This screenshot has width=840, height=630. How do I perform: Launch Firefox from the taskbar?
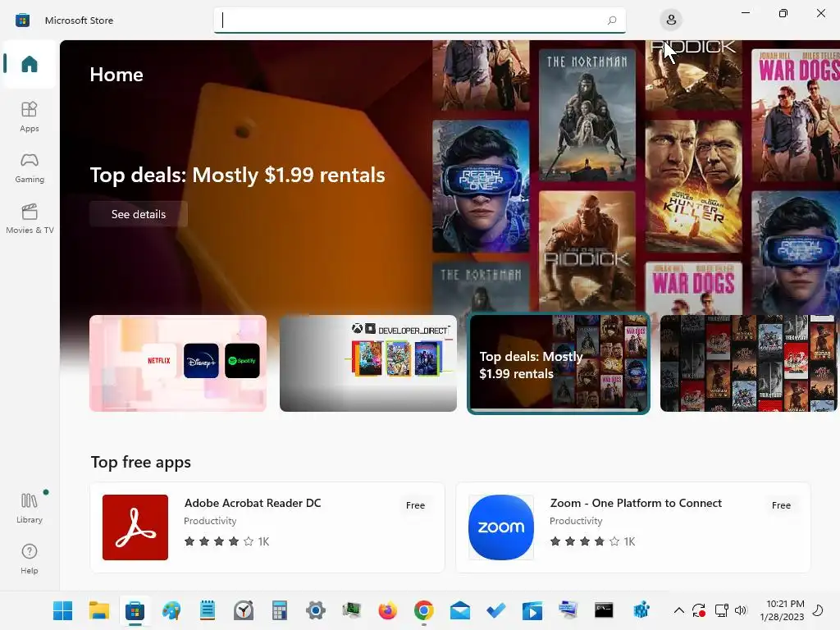(x=388, y=610)
